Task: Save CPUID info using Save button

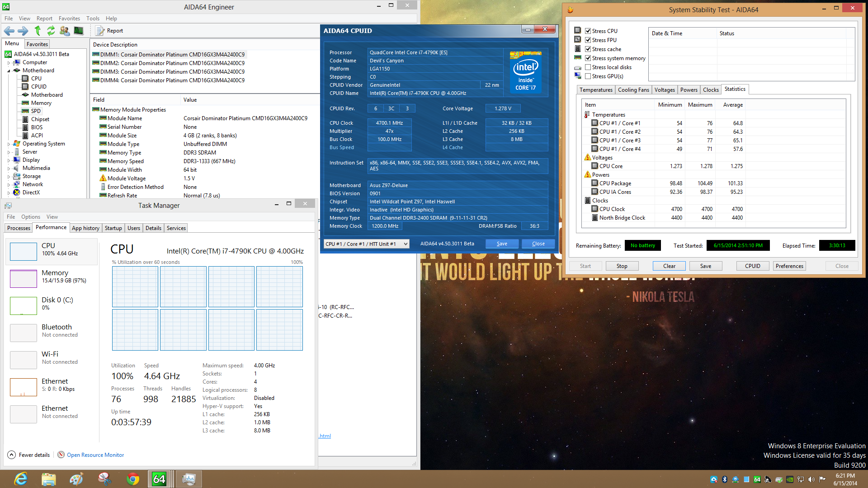Action: pos(502,244)
